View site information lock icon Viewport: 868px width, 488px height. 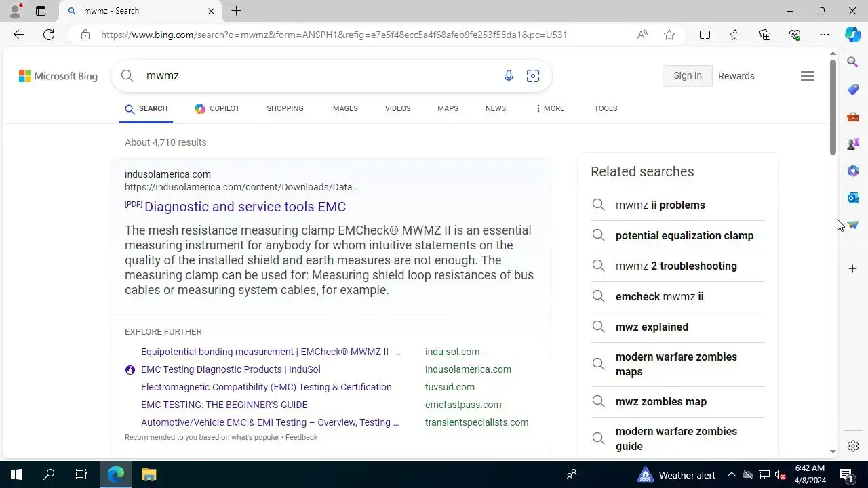(85, 35)
